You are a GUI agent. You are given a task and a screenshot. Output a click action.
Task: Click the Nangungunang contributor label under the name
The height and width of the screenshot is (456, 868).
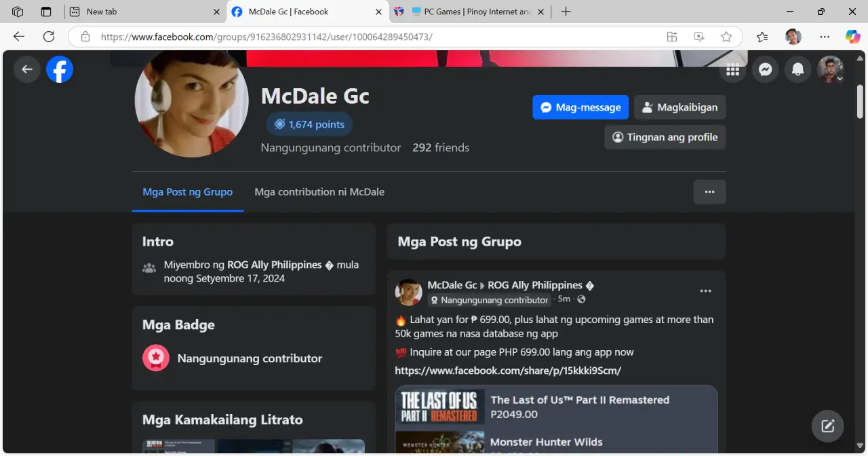pos(331,147)
